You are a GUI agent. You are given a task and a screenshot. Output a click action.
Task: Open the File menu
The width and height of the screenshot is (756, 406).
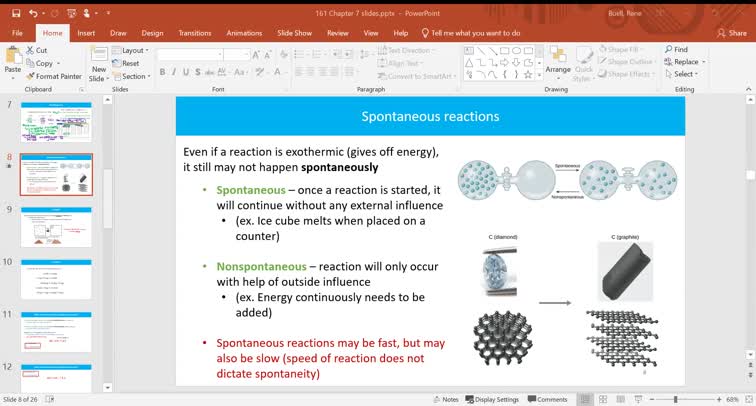[17, 33]
